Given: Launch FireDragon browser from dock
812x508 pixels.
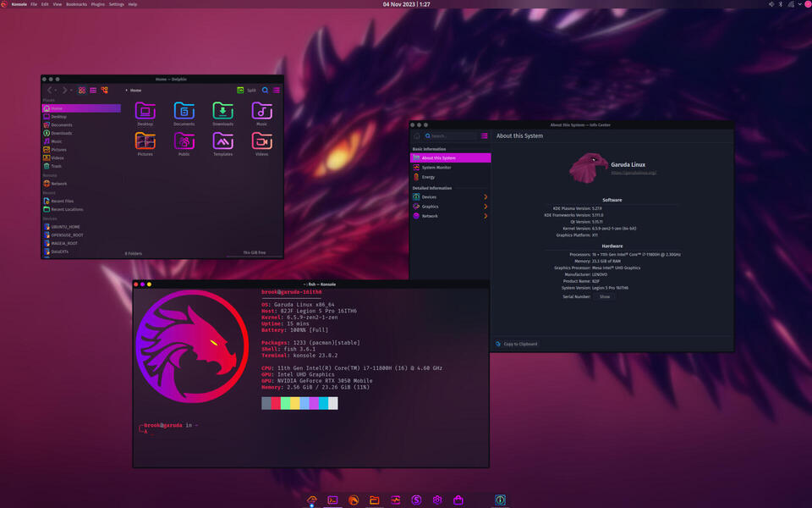Looking at the screenshot, I should coord(354,500).
